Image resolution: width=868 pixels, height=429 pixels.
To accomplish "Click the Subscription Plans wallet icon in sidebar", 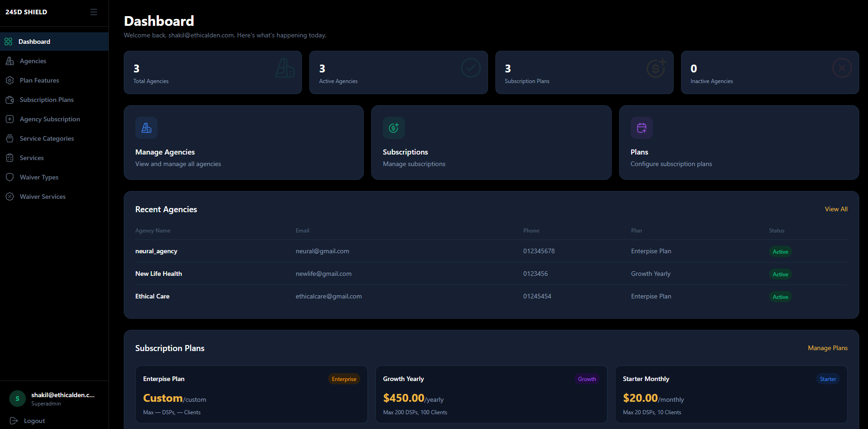I will click(10, 100).
